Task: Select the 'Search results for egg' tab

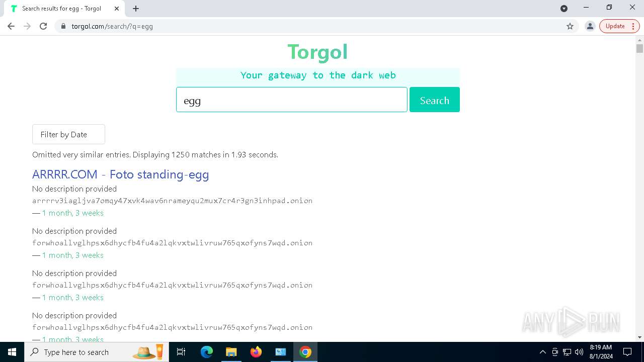Action: pos(64,9)
